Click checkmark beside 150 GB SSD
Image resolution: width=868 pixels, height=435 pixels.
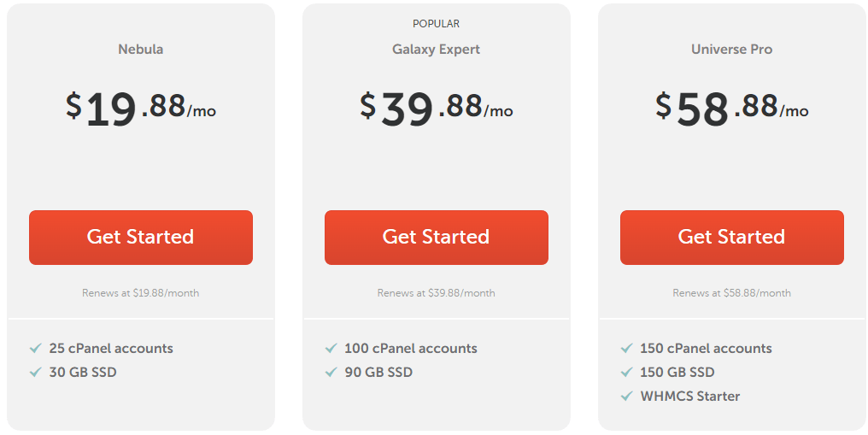point(626,372)
